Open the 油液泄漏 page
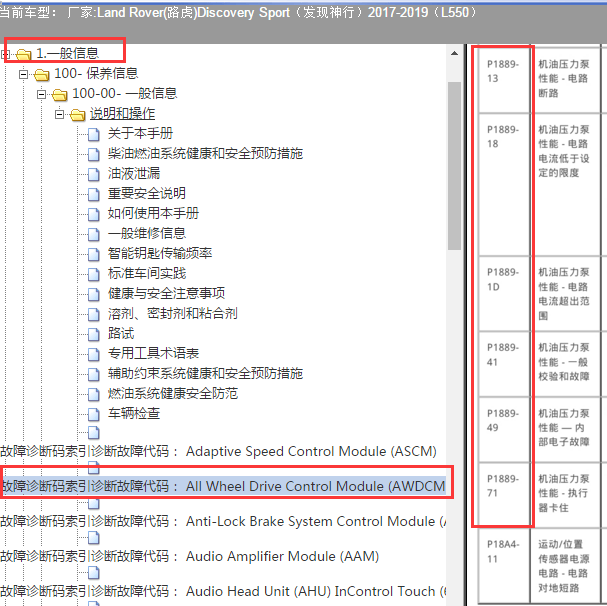The width and height of the screenshot is (607, 606). [x=134, y=173]
